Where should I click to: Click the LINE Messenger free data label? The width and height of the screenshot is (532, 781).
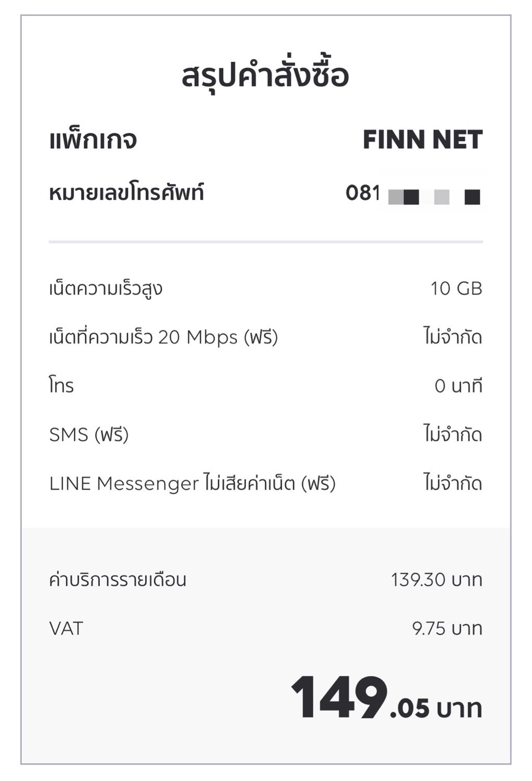[193, 483]
